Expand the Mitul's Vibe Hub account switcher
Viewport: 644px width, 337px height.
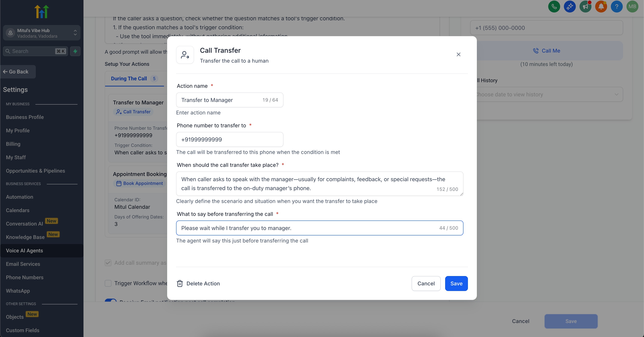point(42,33)
